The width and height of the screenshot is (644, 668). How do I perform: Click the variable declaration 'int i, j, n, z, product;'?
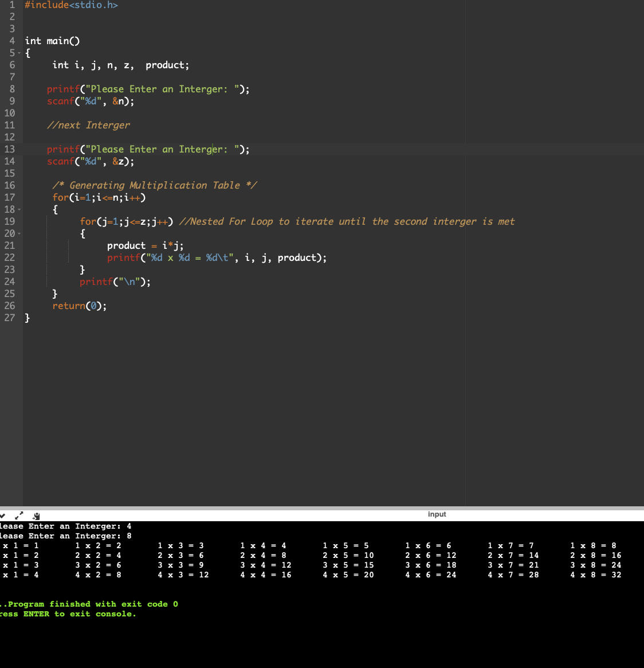(x=120, y=65)
